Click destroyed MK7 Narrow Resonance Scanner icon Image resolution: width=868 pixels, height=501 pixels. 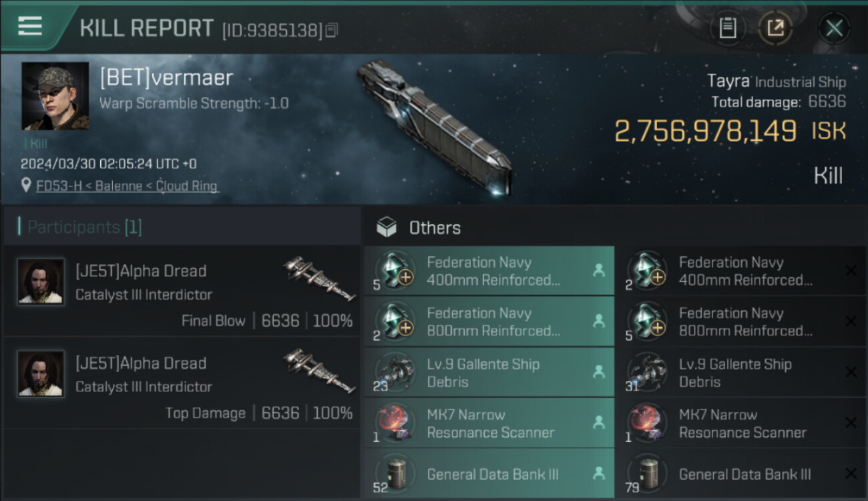click(x=646, y=423)
